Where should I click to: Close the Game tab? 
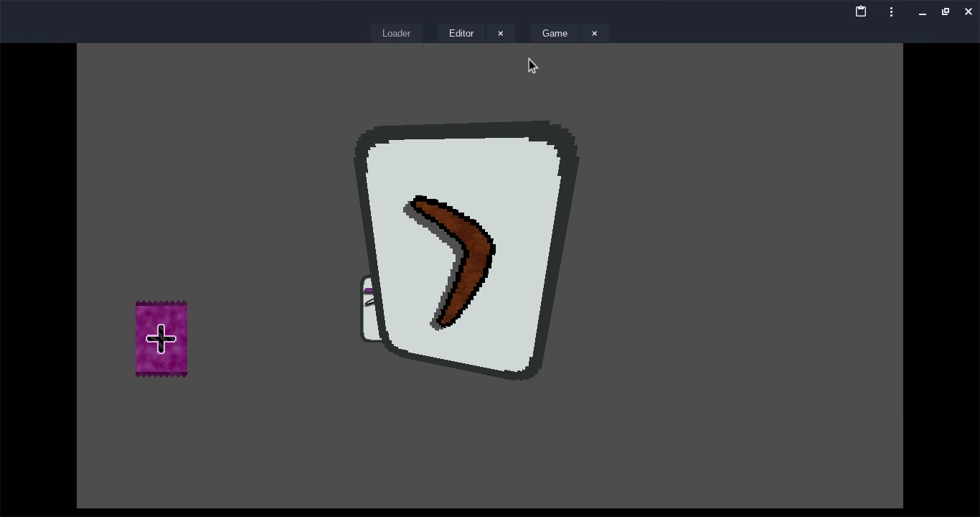594,34
